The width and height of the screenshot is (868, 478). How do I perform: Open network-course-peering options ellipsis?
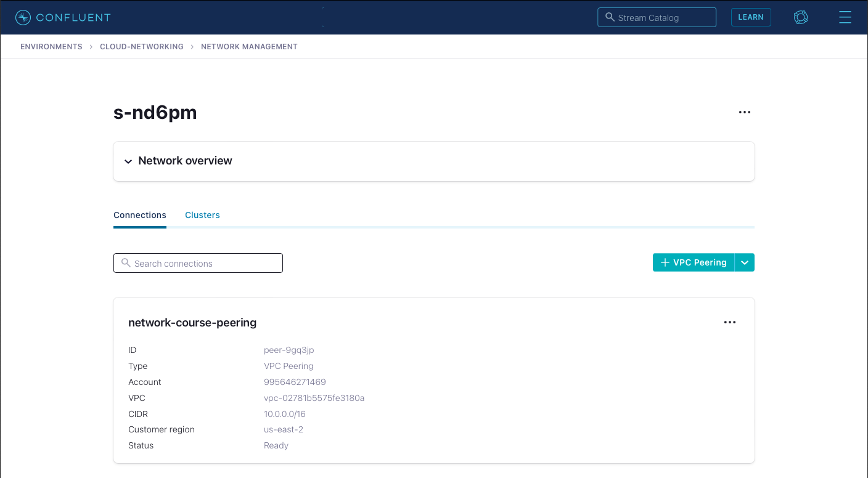tap(730, 322)
